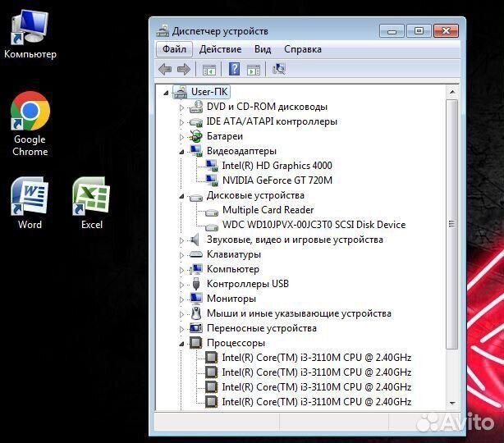Click the Back arrow toolbar icon
The image size is (504, 443).
click(x=165, y=69)
